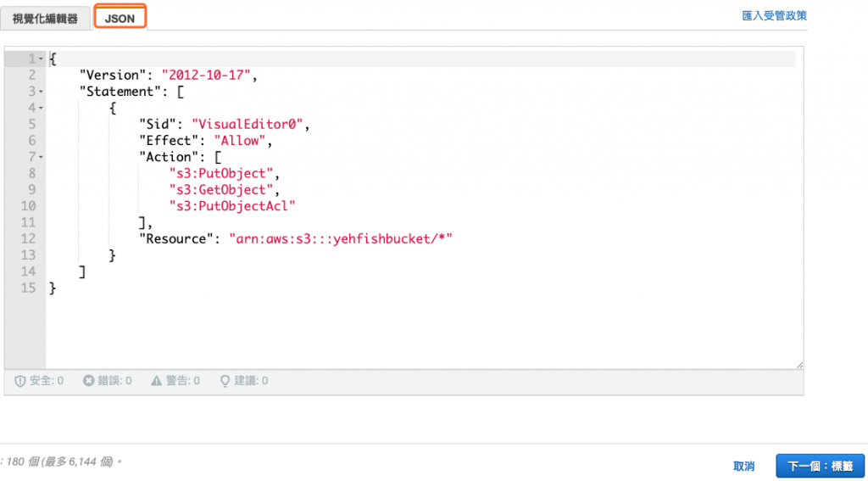Collapse the fold arrow on line 1
868x481 pixels.
[x=41, y=59]
